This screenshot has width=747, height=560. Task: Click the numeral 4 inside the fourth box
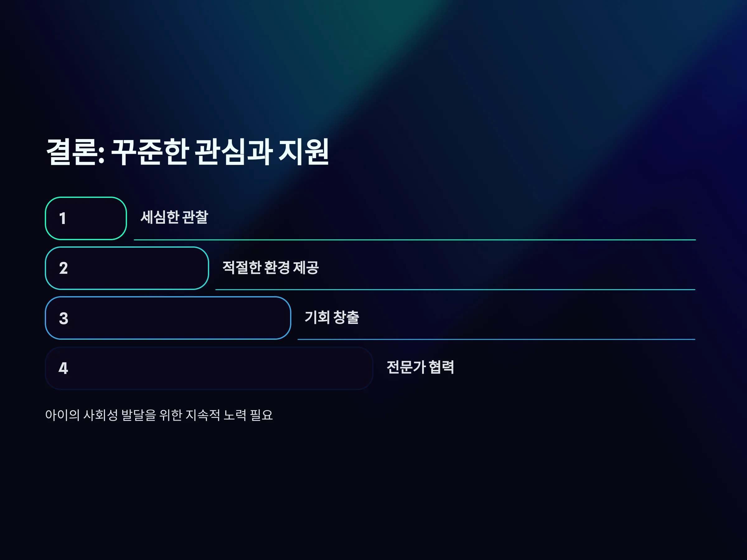point(63,368)
